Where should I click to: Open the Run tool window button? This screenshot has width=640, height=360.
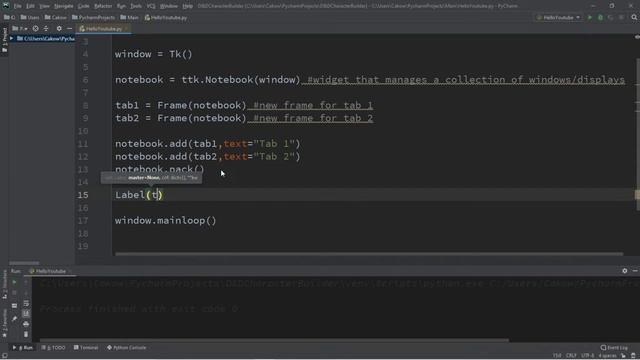(x=23, y=348)
